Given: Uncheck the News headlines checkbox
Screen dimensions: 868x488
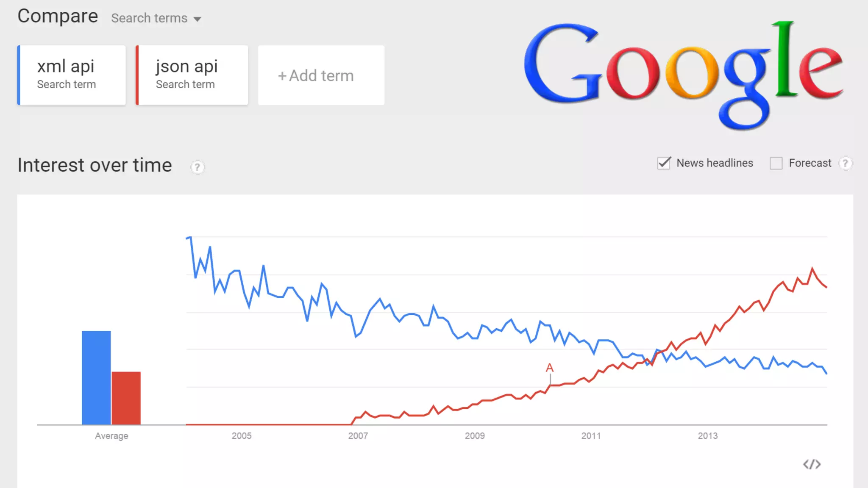Looking at the screenshot, I should click(x=664, y=163).
